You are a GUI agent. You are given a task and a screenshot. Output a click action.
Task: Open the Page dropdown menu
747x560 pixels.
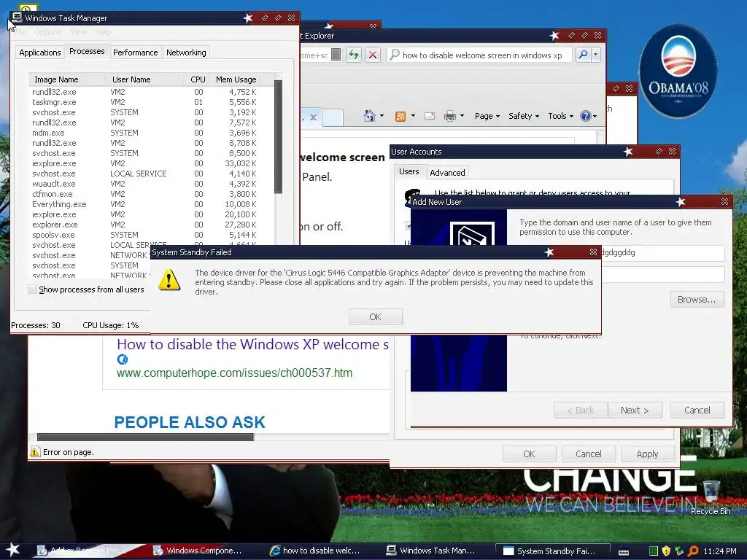coord(487,116)
